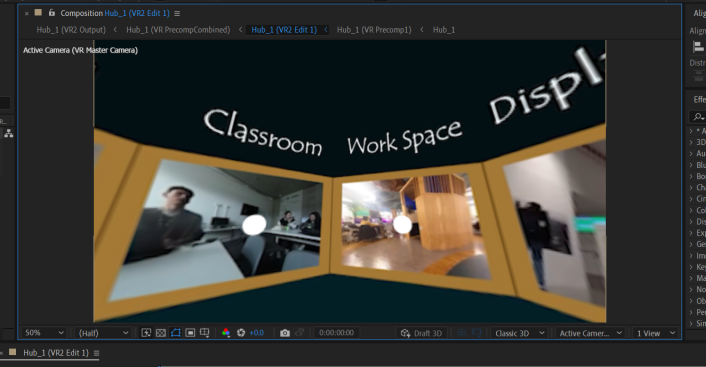Click the Composition panel color label square
Screen dimensions: 706x367
point(38,13)
